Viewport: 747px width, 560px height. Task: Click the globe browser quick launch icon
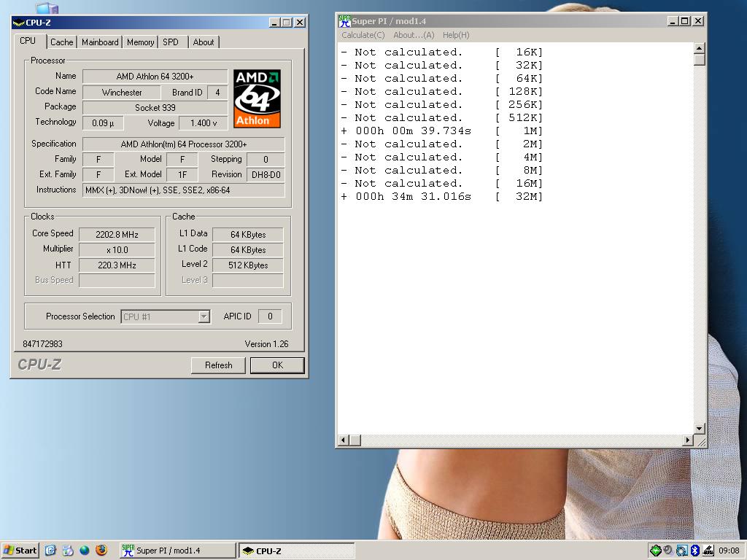click(85, 551)
